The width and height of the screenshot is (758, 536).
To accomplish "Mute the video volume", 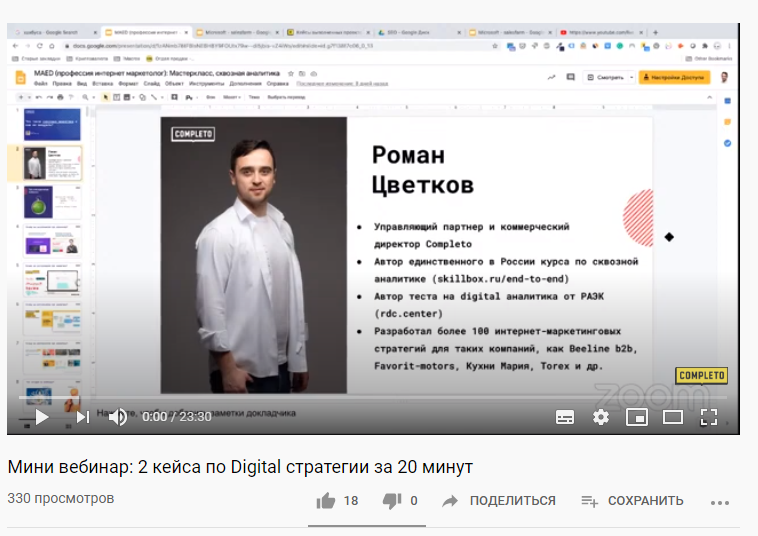I will point(117,417).
